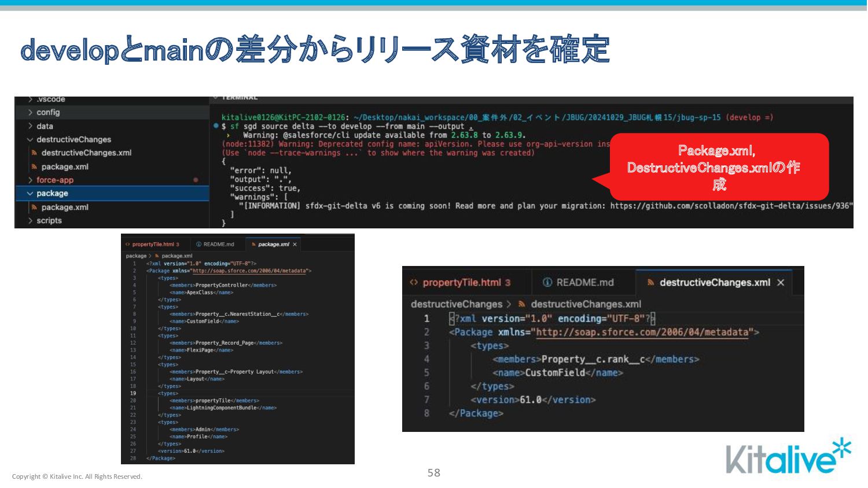Screen dimensions: 868x488
Task: Click the XML icon on destructiveChanges.xml tab
Action: pyautogui.click(x=651, y=283)
